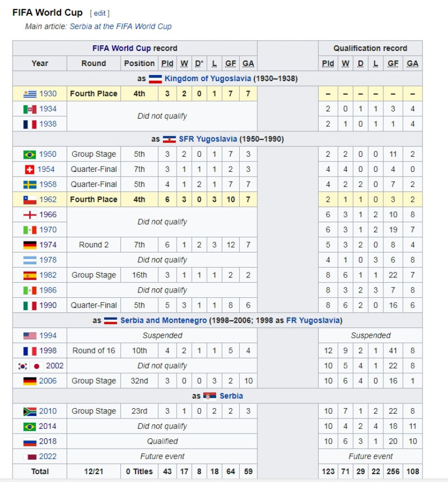Click the England flag next to 1966
The height and width of the screenshot is (482, 448).
[x=30, y=214]
